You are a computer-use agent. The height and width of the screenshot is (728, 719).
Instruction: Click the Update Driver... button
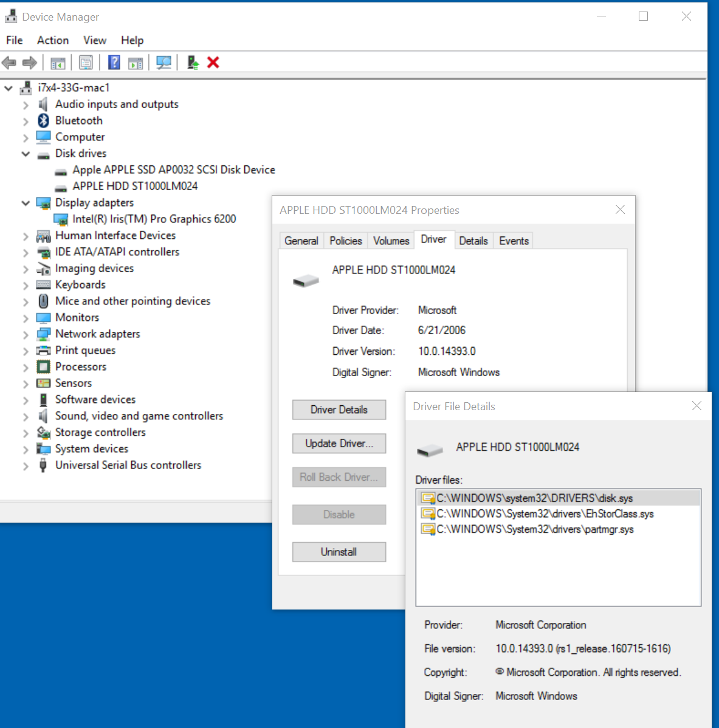tap(339, 444)
